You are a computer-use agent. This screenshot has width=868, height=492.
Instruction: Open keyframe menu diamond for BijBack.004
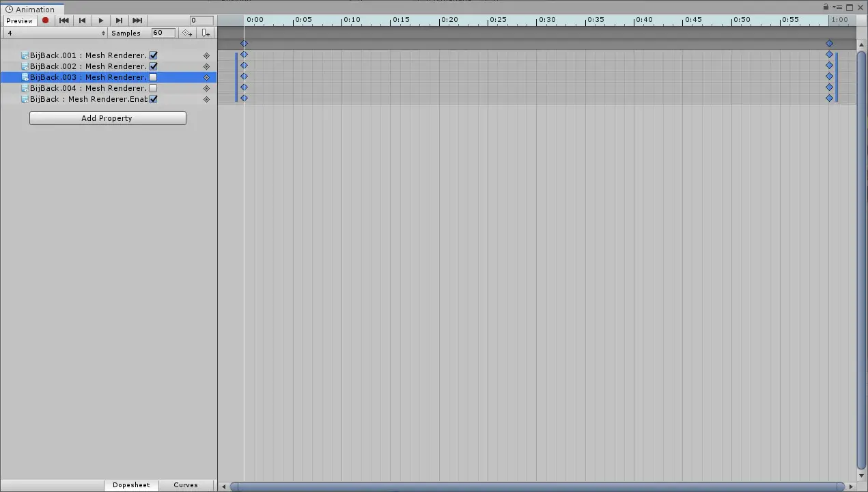[x=206, y=88]
